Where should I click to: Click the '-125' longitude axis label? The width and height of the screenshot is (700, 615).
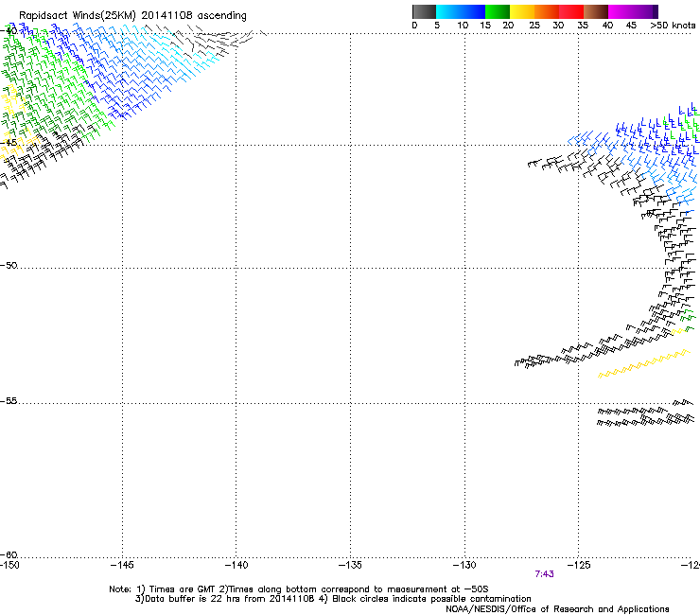[579, 565]
